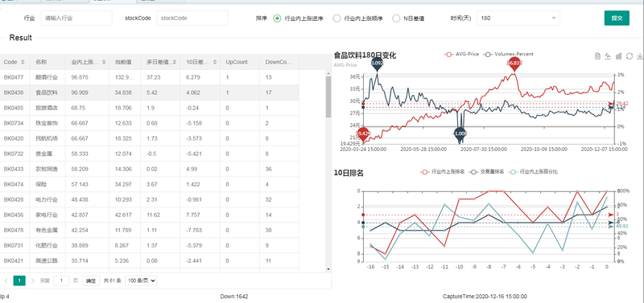
Task: Click the table vertical scrollbar thumb
Action: [328, 97]
